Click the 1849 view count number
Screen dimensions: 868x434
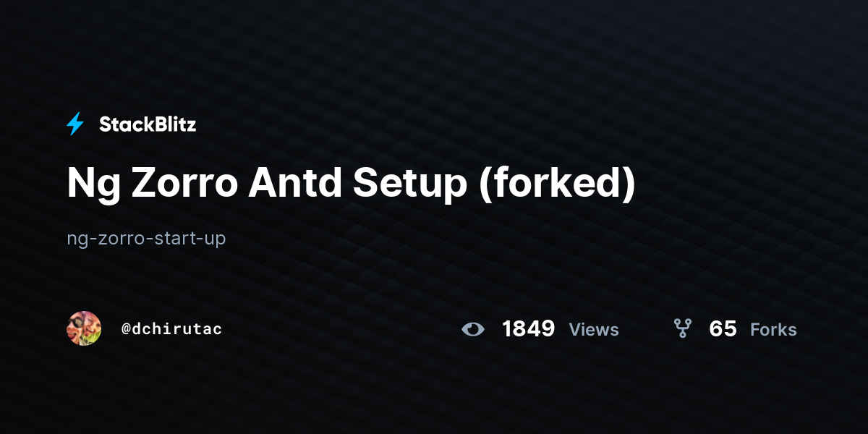(x=529, y=329)
